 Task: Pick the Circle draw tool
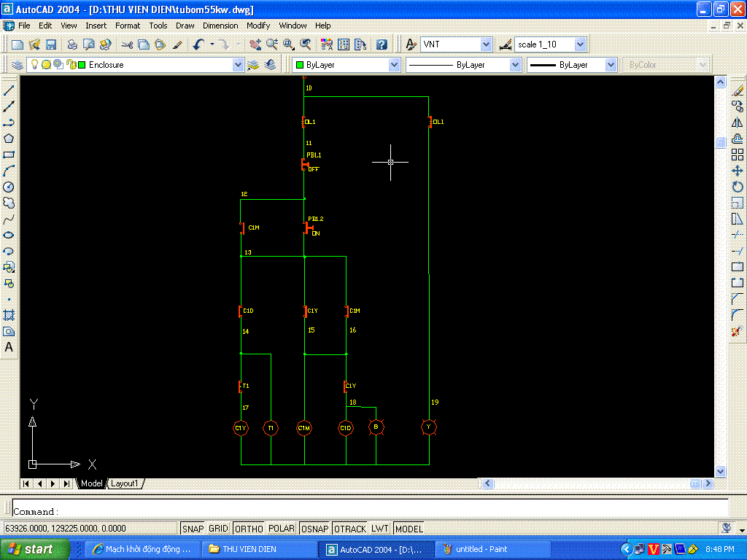tap(9, 187)
